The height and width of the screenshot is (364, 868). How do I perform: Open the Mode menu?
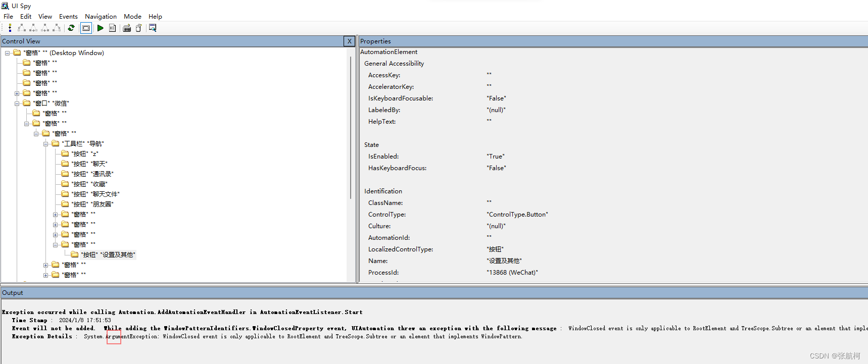[x=132, y=17]
